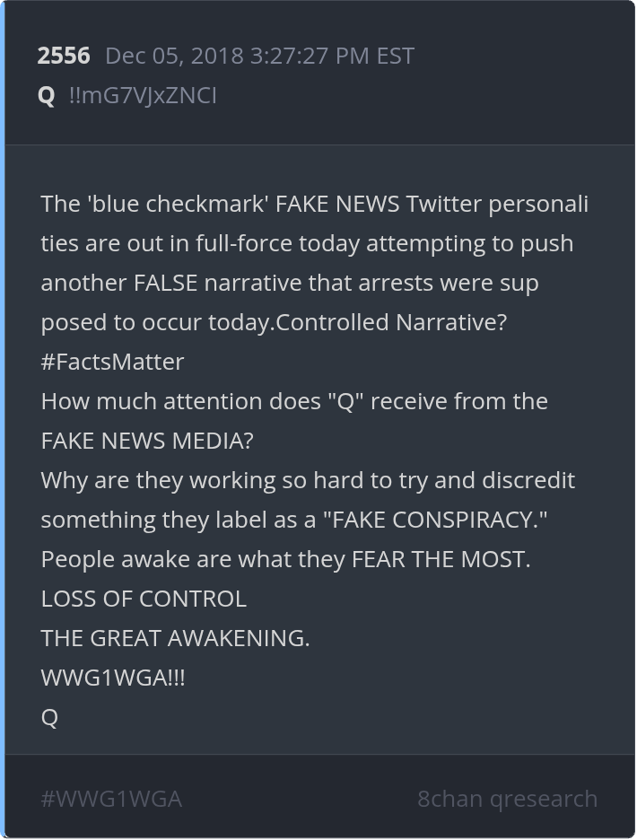
Task: Click the Dec 05, 2018 timestamp
Action: [x=260, y=56]
